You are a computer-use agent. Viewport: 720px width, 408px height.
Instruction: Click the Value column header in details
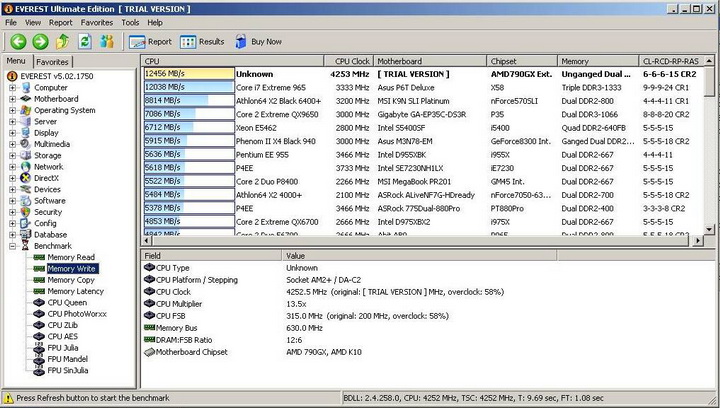point(419,256)
